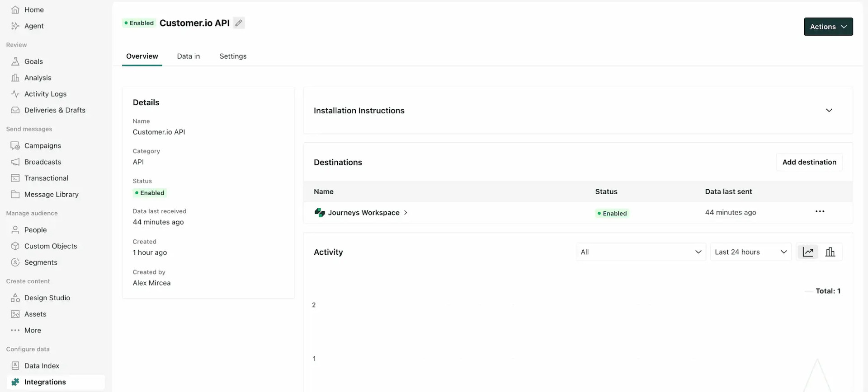Click the Segments icon

click(x=15, y=262)
